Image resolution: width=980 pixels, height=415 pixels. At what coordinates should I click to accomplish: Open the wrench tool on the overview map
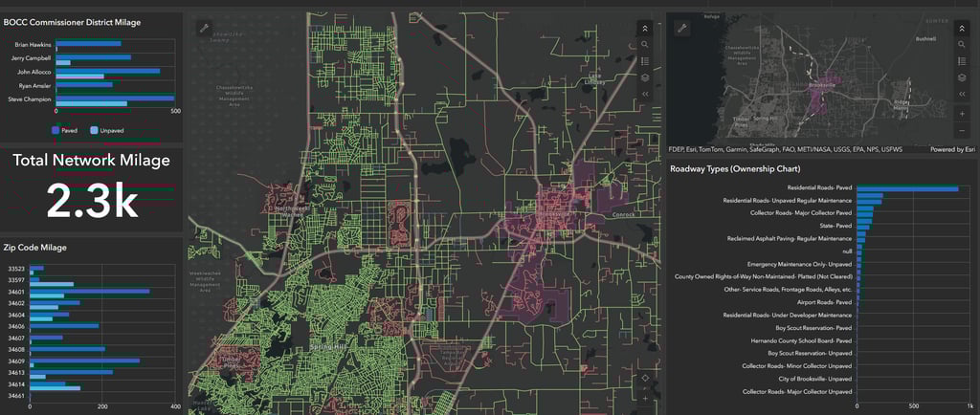[682, 28]
